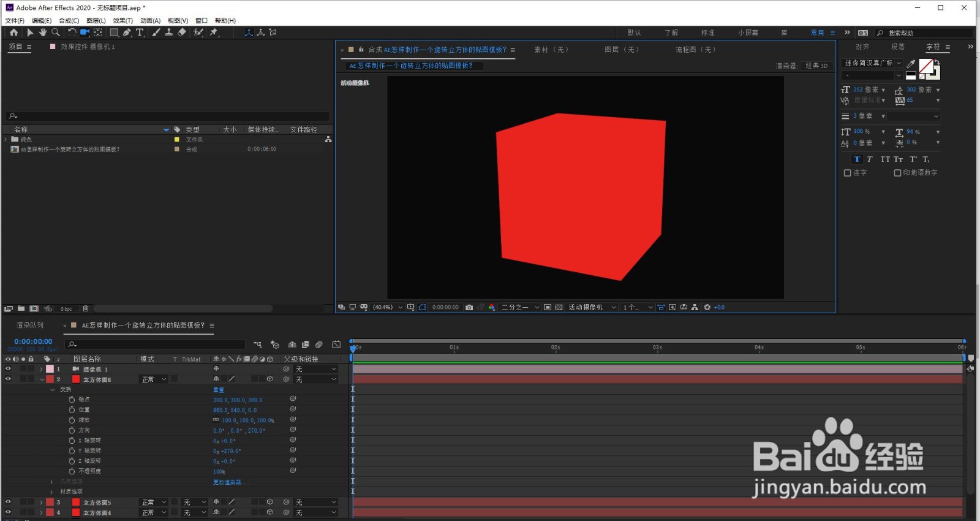This screenshot has height=521, width=980.
Task: Open Graph Editor in timeline
Action: (336, 345)
